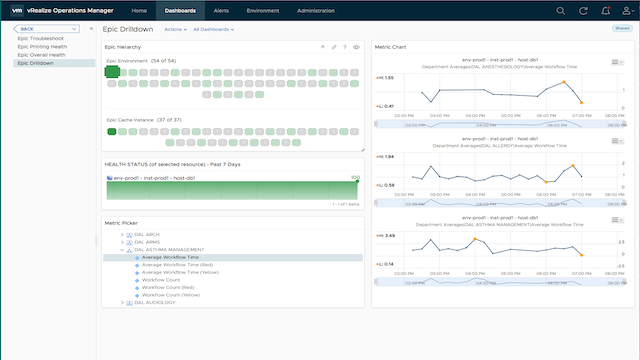This screenshot has width=640, height=360.
Task: Click the resource icon beside env-prod1 health row
Action: (x=109, y=178)
